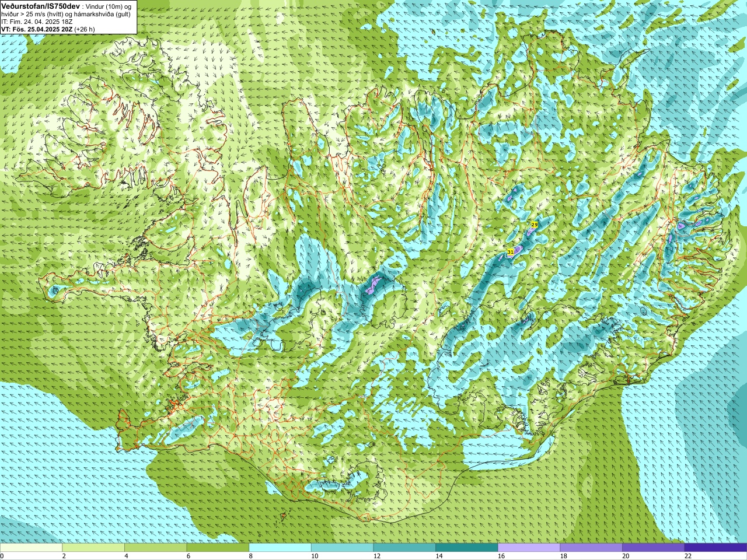
Task: Click the 12–14 m/s teal legend swatch
Action: click(404, 548)
